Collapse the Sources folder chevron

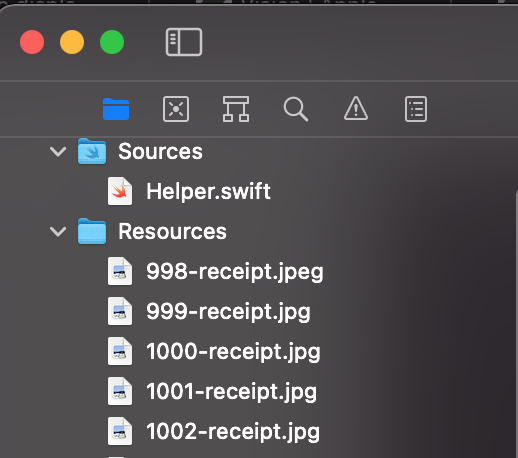pyautogui.click(x=58, y=152)
